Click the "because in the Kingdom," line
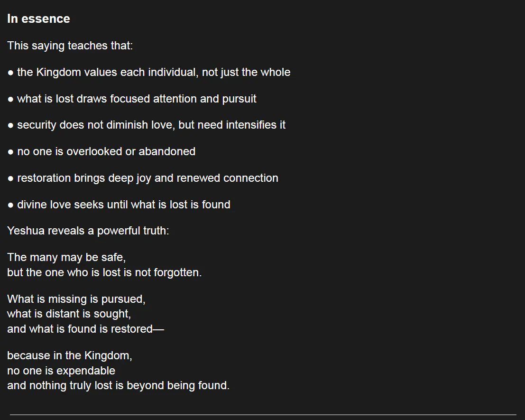The width and height of the screenshot is (525, 420). coord(69,355)
